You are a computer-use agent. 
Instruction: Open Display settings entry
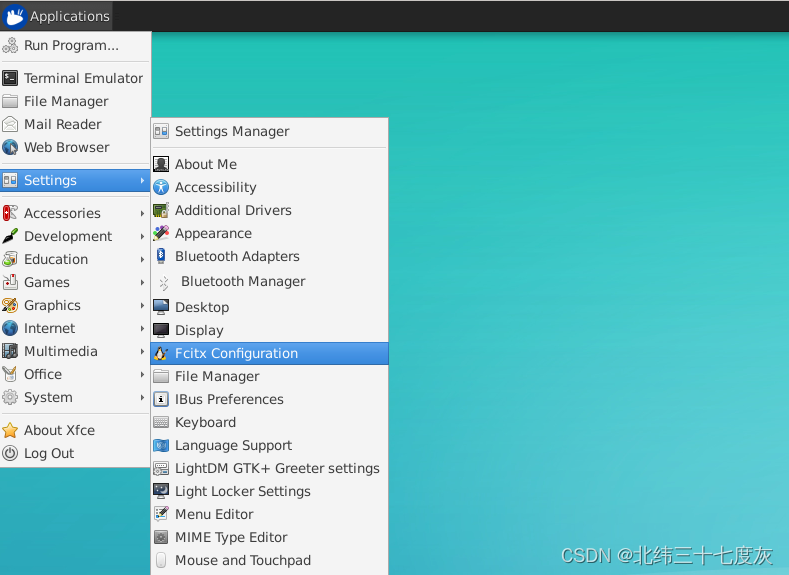(270, 330)
